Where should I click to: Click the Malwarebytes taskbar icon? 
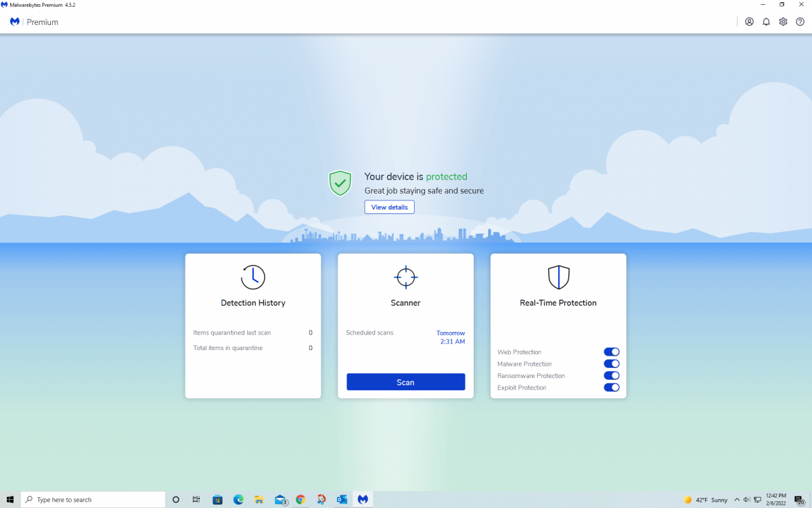click(x=363, y=500)
